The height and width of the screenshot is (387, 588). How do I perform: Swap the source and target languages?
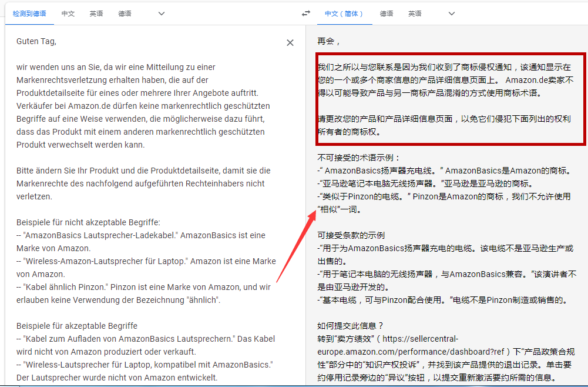tap(306, 13)
